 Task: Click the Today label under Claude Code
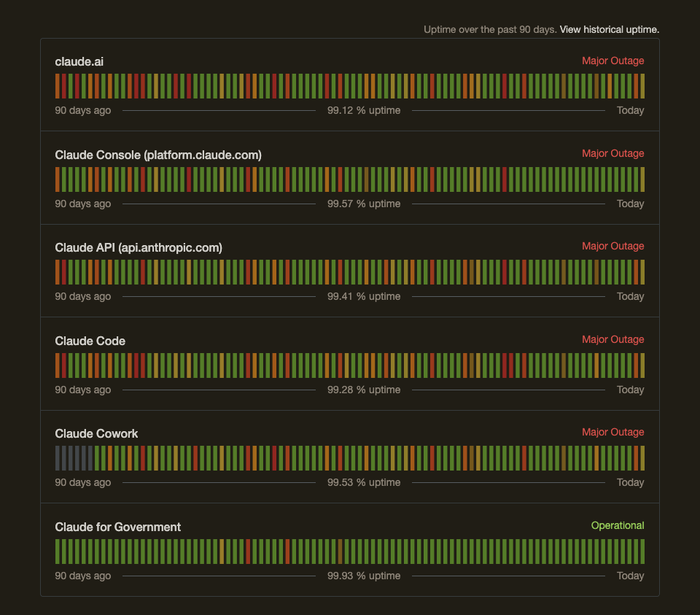point(630,390)
